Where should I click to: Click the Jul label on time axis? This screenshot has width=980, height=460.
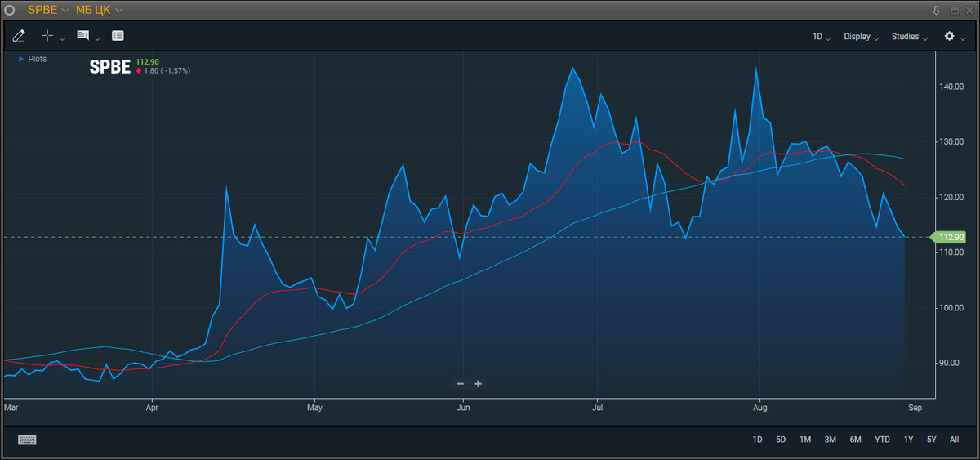coord(598,406)
